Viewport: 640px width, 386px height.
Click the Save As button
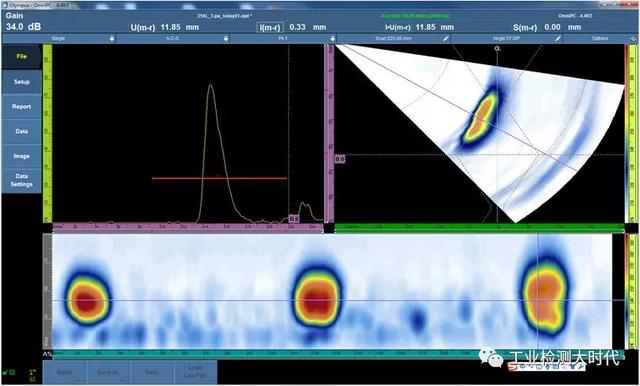(x=108, y=372)
